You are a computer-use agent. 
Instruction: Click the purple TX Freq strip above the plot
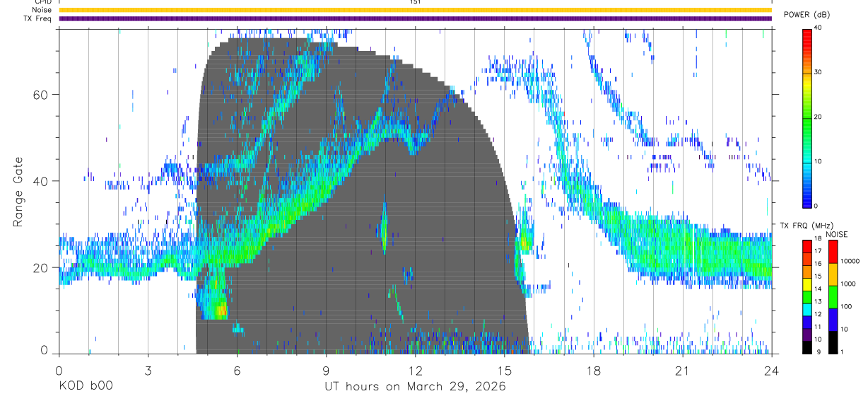415,18
